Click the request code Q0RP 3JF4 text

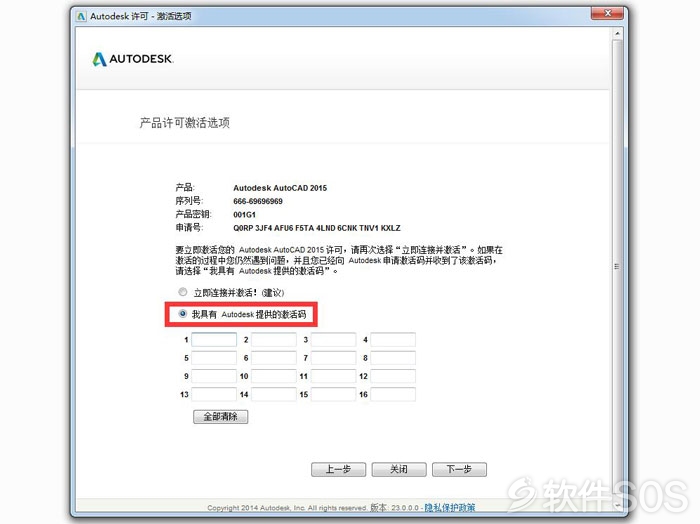coord(317,228)
